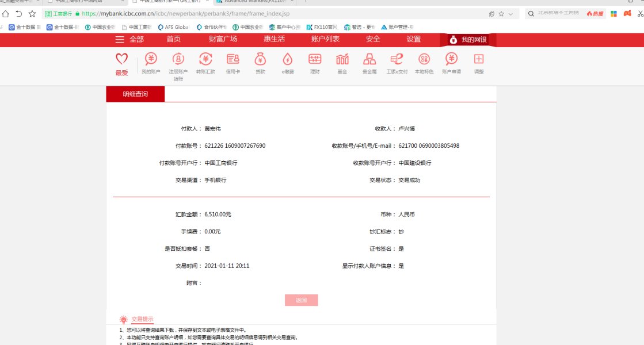Click the colorful four-square grid icon
The width and height of the screenshot is (644, 345).
click(x=613, y=14)
